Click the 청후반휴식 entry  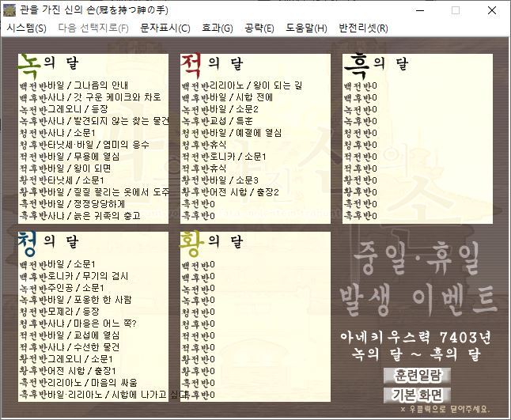pyautogui.click(x=203, y=145)
